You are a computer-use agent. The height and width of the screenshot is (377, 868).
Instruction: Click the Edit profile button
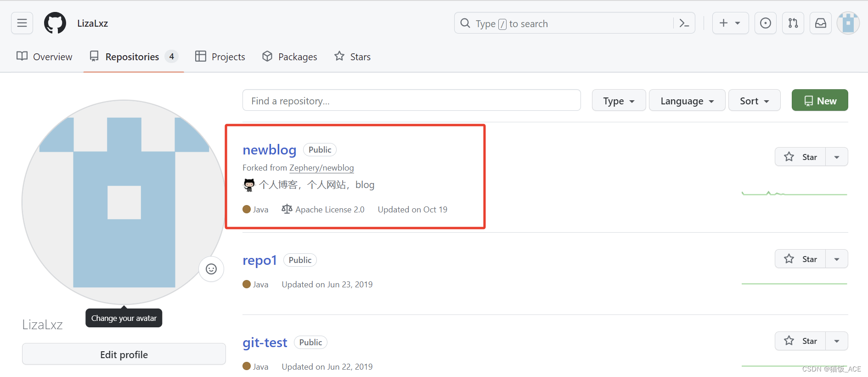click(124, 354)
